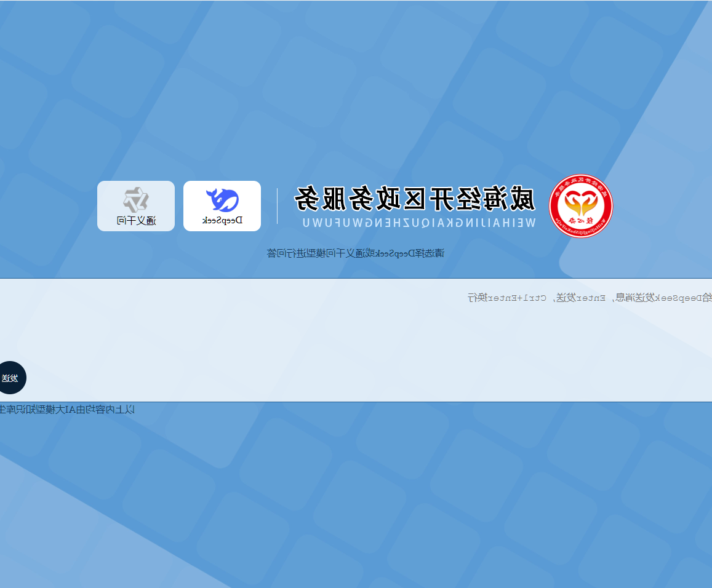Click the WEIHAIJINGKAIQUZHENGWUFUWU pinyin subtitle

pyautogui.click(x=419, y=223)
